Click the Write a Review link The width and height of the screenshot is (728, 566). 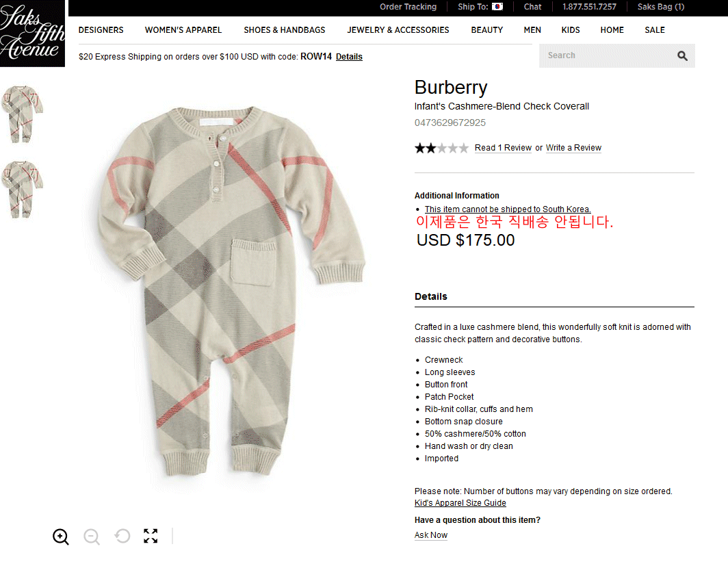pos(573,148)
